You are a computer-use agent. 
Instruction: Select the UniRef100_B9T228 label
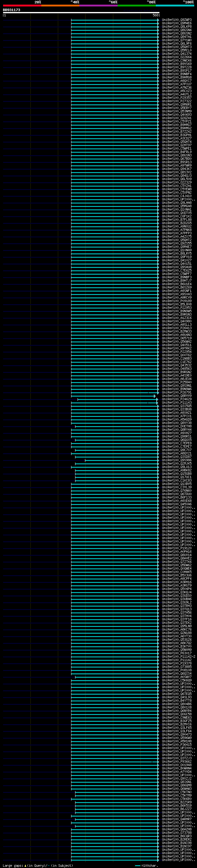point(177,67)
